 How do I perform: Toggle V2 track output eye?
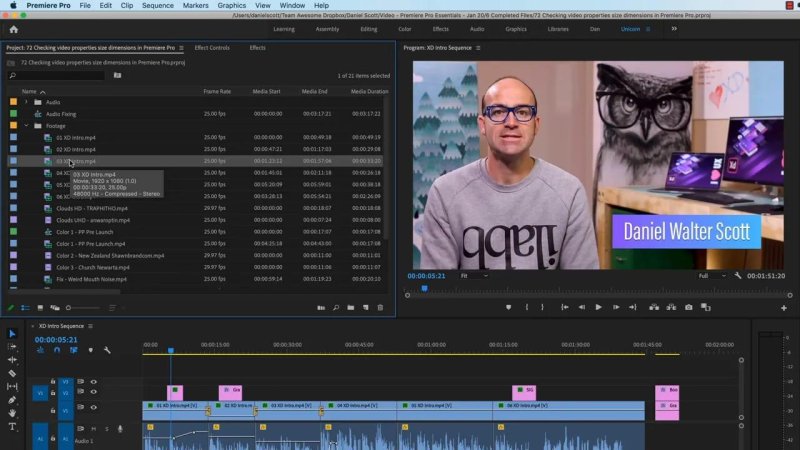tap(93, 392)
